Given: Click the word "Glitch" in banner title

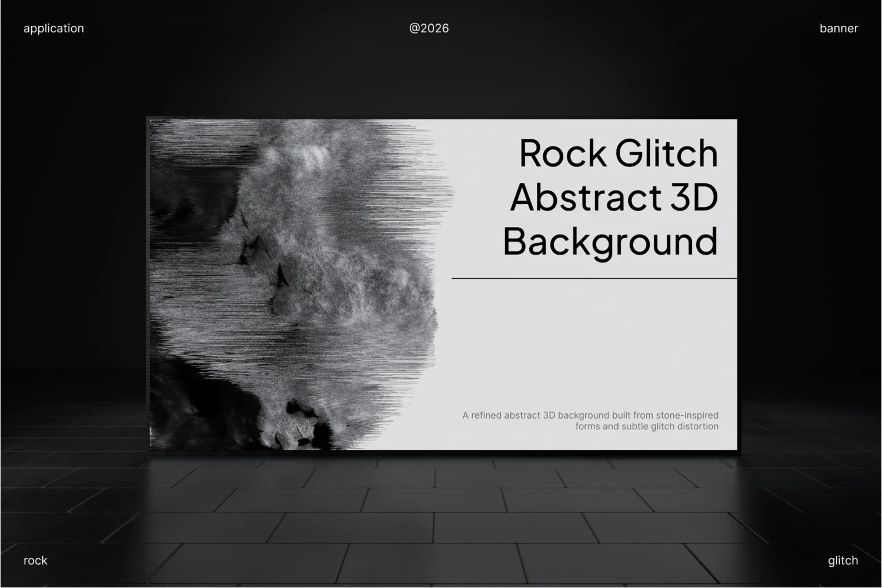Looking at the screenshot, I should [666, 153].
